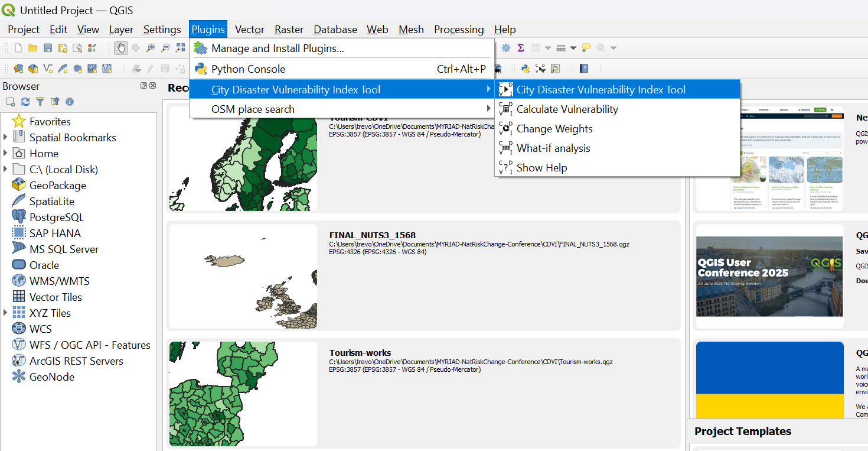Choose Change Weights in the submenu
The height and width of the screenshot is (451, 868).
point(618,128)
